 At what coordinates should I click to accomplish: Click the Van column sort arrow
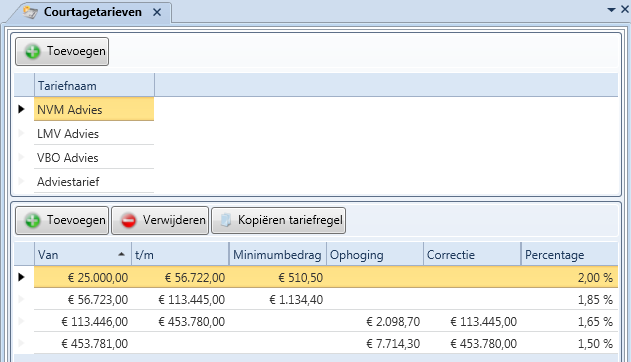(x=121, y=254)
